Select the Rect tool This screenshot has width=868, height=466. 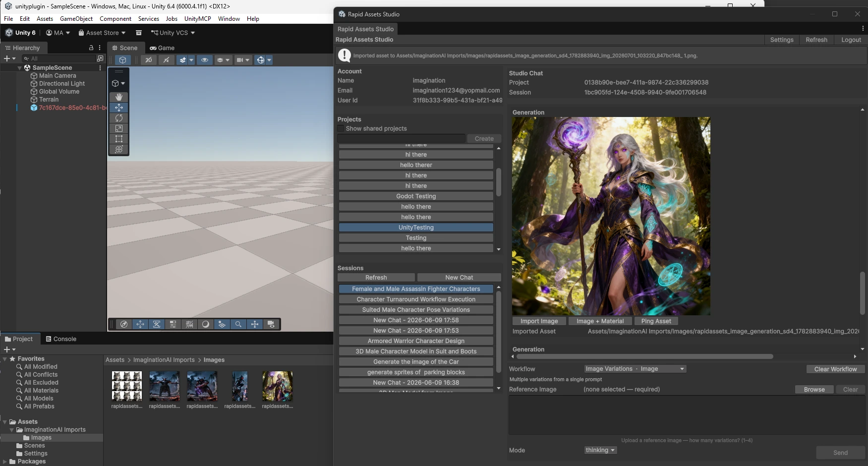pyautogui.click(x=119, y=139)
